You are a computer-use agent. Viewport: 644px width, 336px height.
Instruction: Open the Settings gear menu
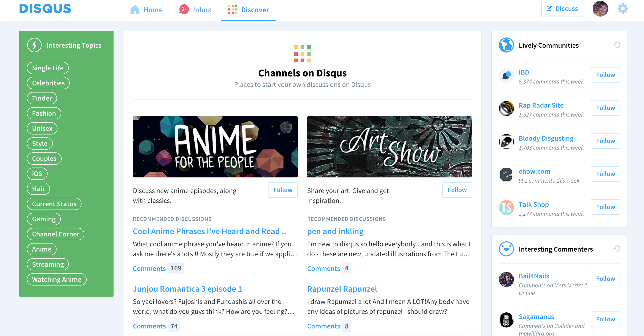(623, 8)
